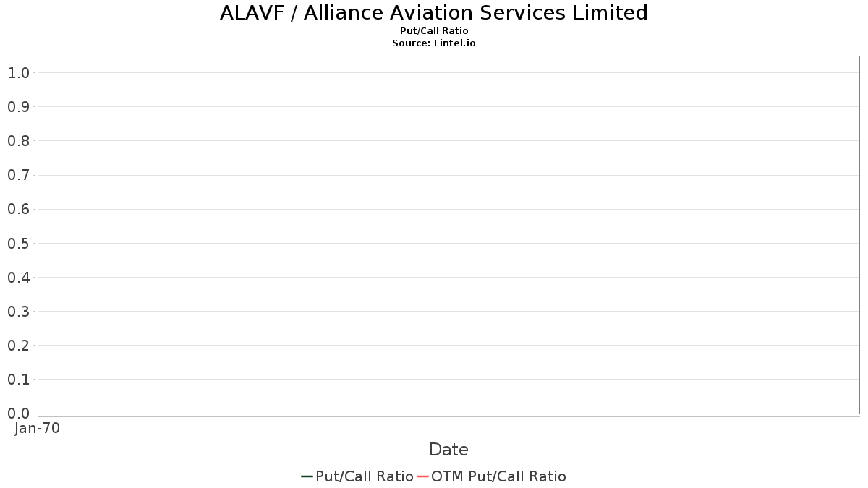Select the Put/Call Ratio subtitle text
The width and height of the screenshot is (868, 488).
434,31
